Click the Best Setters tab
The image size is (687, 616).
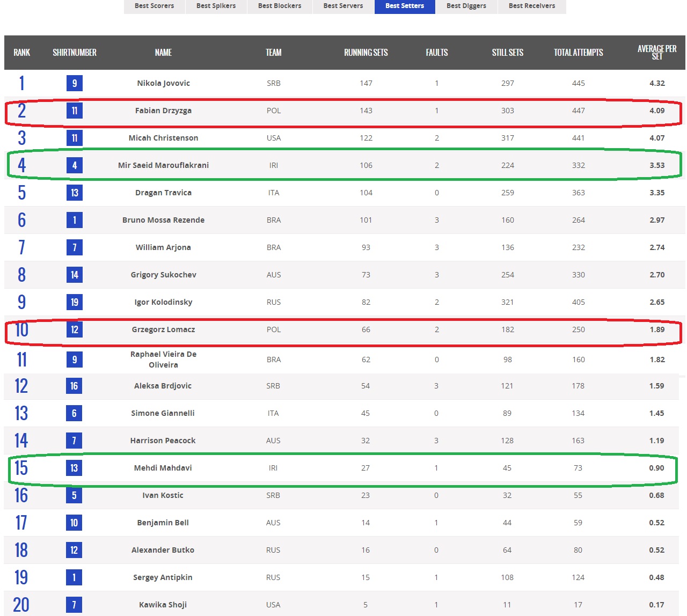click(x=405, y=6)
